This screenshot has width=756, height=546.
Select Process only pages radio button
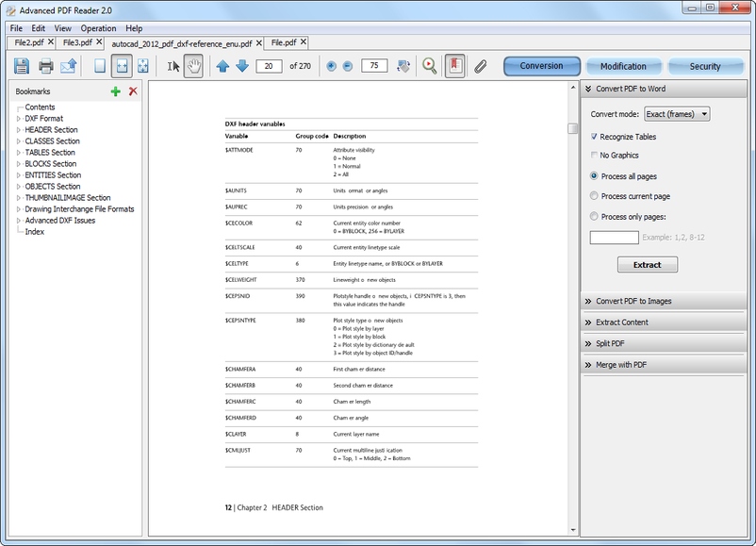[x=594, y=217]
